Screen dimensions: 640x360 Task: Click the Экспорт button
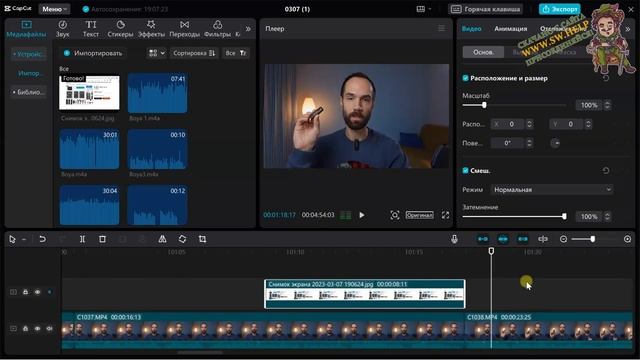560,9
